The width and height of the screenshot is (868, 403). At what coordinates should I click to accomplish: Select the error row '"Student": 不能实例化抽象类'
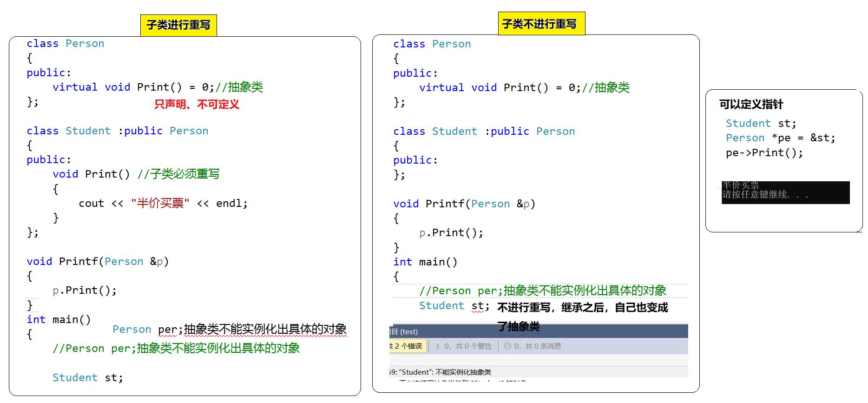pyautogui.click(x=539, y=372)
